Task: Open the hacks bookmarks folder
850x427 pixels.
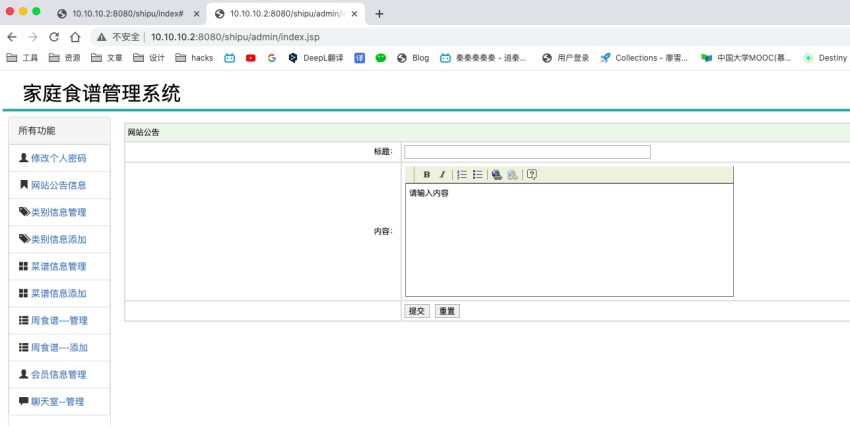Action: [194, 58]
